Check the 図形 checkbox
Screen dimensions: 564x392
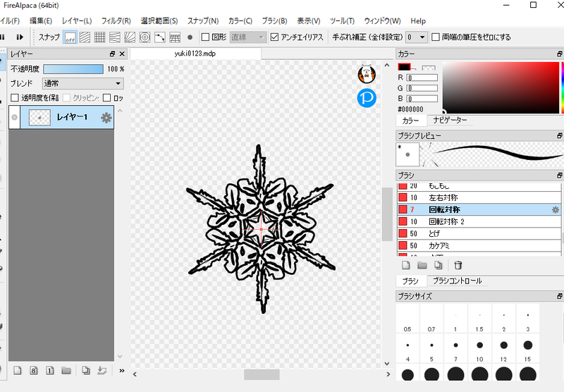[x=205, y=37]
